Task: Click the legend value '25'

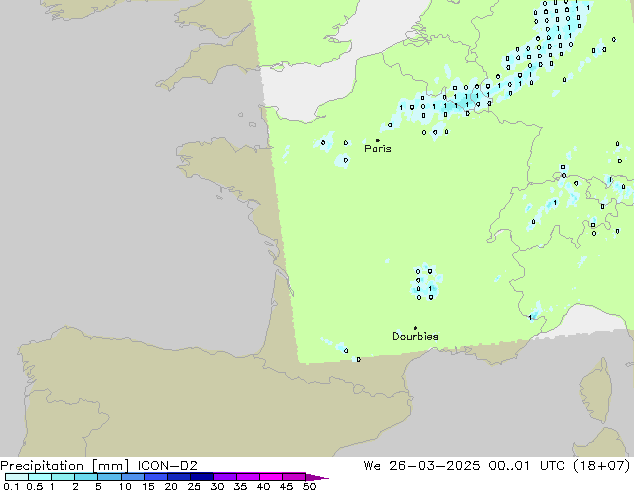Action: pyautogui.click(x=194, y=486)
